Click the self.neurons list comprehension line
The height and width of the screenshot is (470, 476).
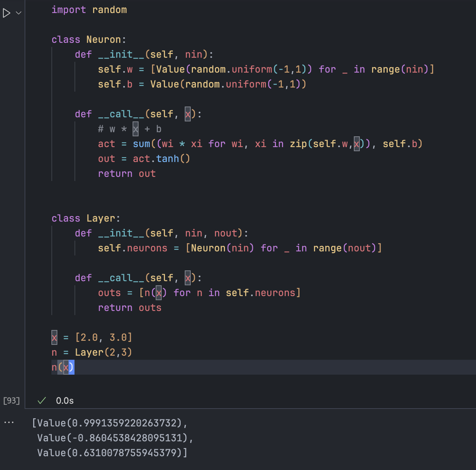(x=239, y=248)
